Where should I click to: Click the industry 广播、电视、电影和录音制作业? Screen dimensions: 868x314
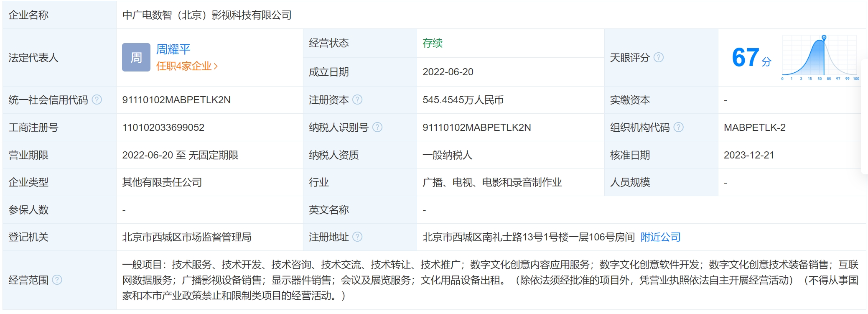pyautogui.click(x=492, y=182)
